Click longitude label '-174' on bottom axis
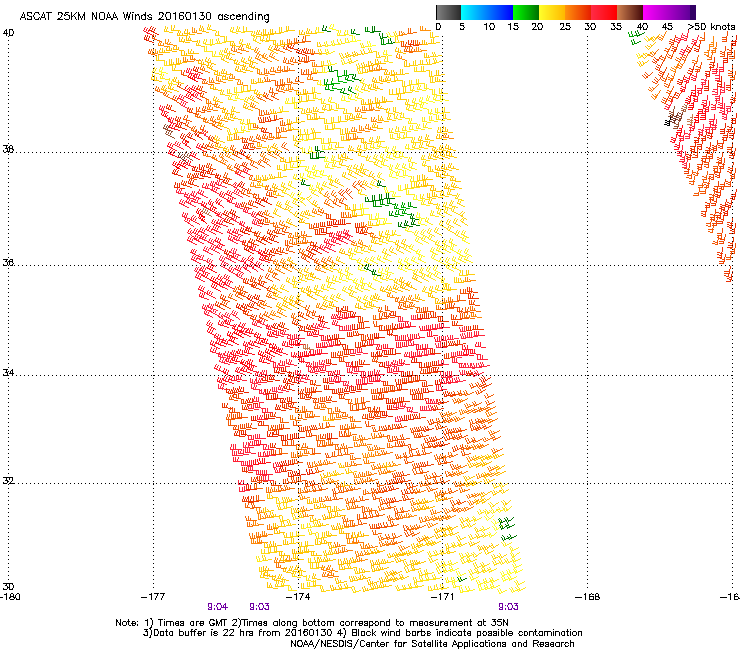 [x=298, y=596]
